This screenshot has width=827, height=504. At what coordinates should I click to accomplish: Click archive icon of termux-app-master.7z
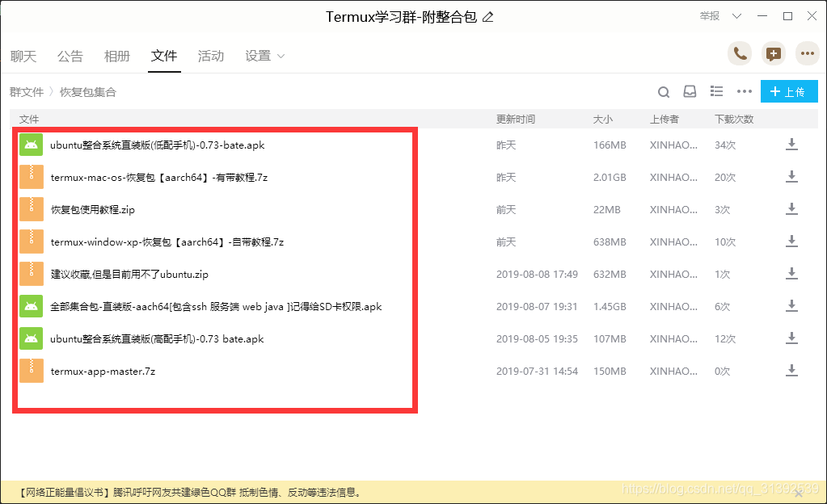[31, 372]
